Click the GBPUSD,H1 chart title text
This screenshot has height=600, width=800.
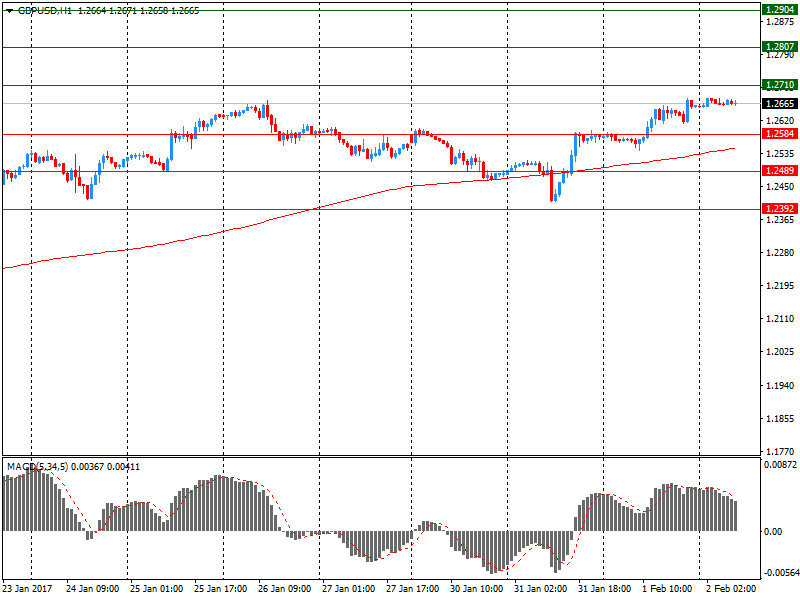pos(45,11)
